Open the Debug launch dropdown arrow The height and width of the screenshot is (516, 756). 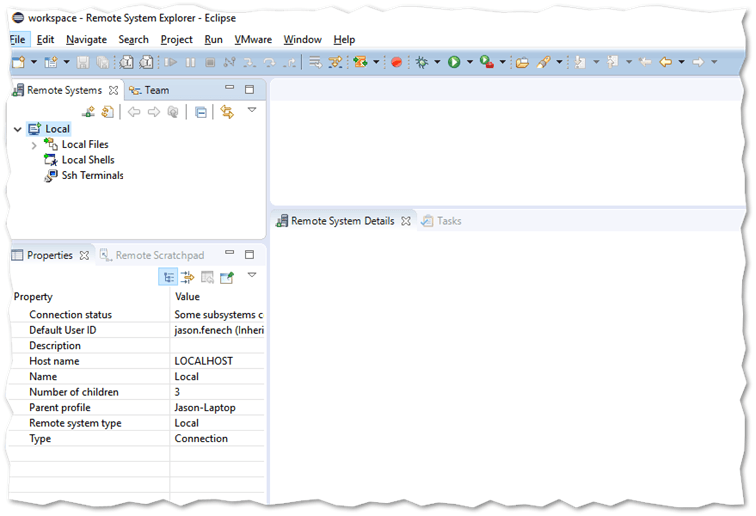[x=437, y=62]
